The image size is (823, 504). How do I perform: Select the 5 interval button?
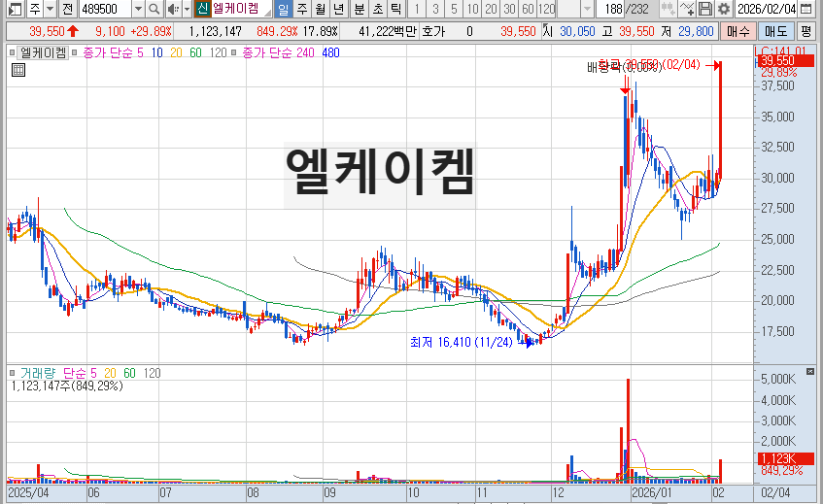pos(454,9)
